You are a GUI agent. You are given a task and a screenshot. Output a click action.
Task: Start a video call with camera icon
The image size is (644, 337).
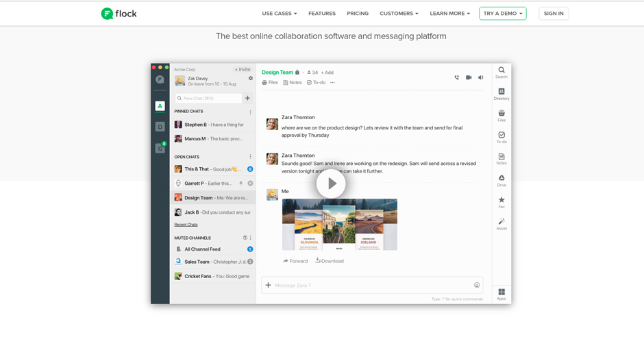click(x=469, y=77)
